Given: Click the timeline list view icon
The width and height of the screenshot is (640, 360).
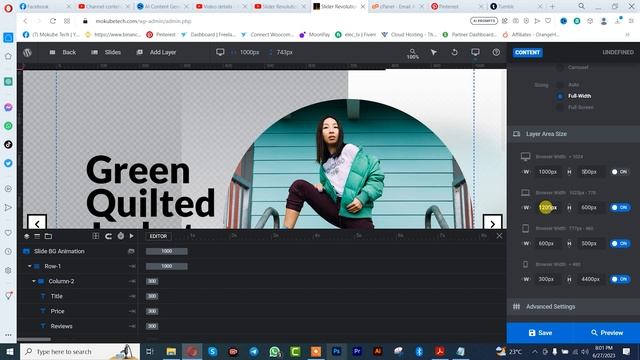Looking at the screenshot, I should pyautogui.click(x=37, y=236).
